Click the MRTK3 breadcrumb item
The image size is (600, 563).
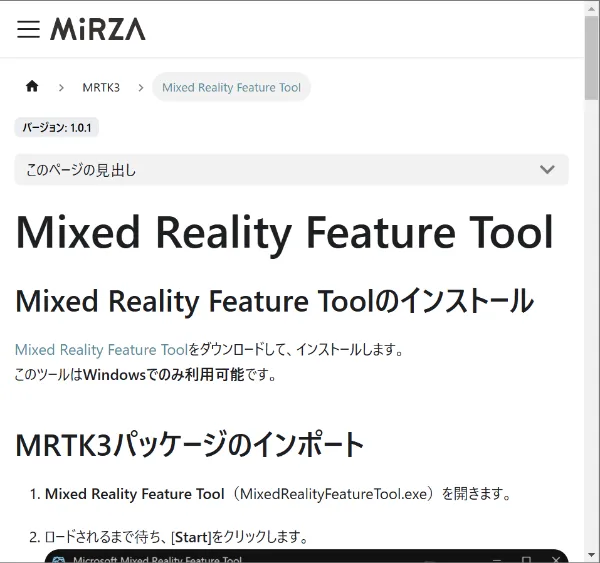[101, 87]
